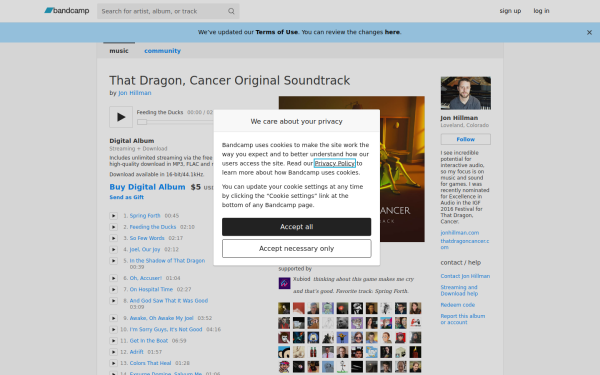Open the Terms of Use link in banner

pos(277,32)
